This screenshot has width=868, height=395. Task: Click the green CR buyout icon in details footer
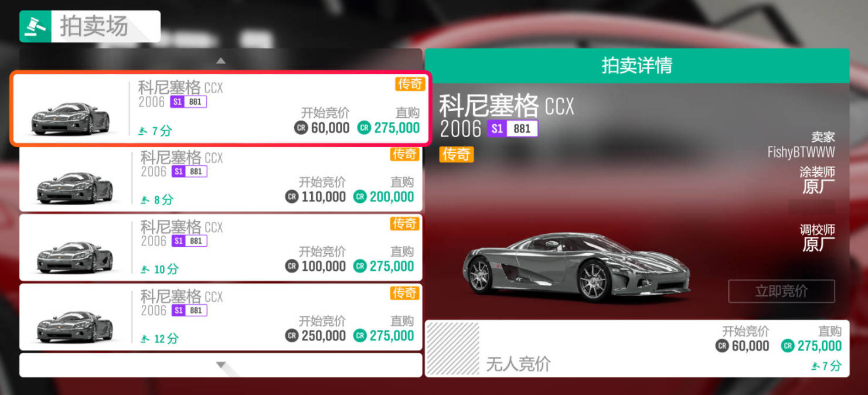point(788,346)
